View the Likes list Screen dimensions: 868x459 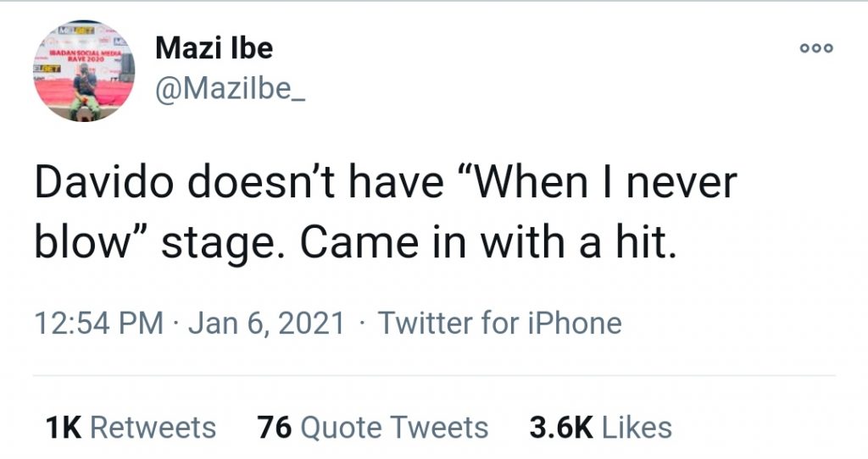pos(637,428)
